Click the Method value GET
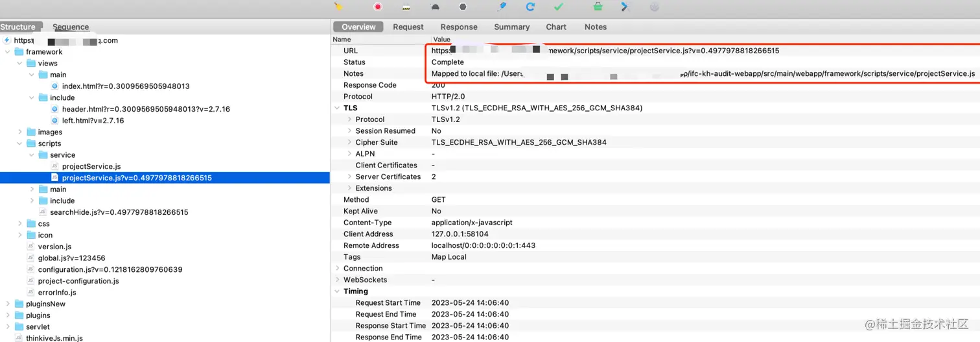The image size is (980, 342). [439, 200]
